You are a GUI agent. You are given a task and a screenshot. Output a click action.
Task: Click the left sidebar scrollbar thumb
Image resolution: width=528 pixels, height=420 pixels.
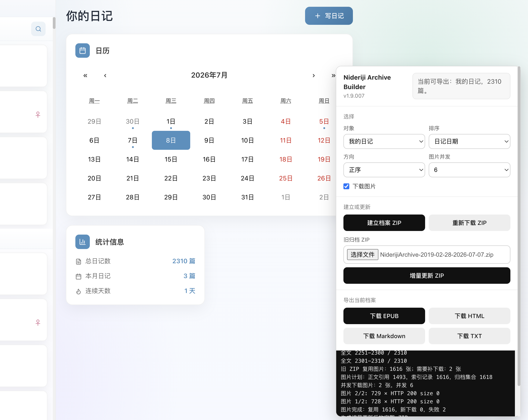pos(54,23)
